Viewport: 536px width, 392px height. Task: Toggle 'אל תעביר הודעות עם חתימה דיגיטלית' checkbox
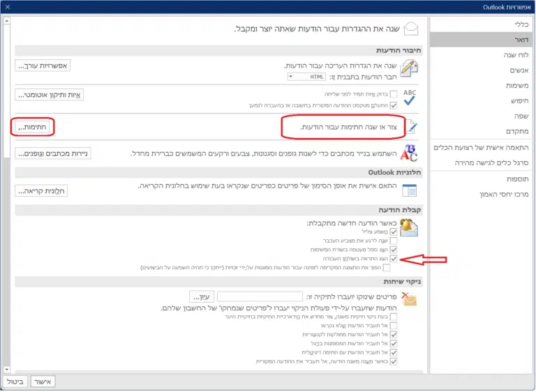point(394,352)
